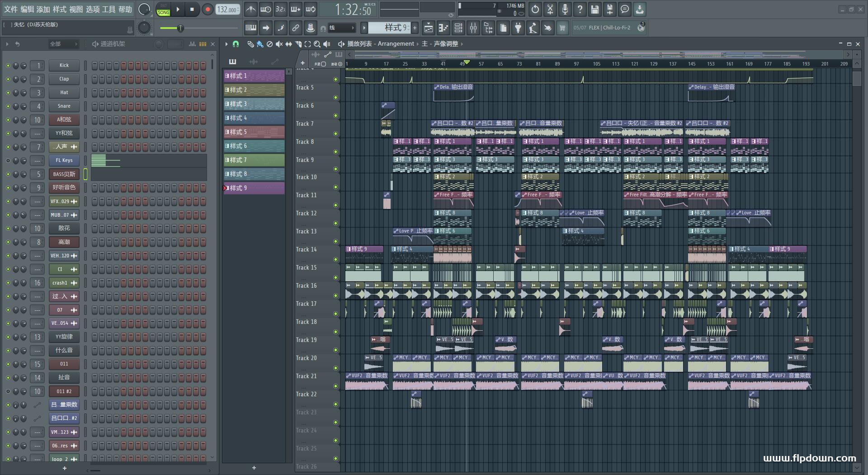
Task: Open the mixer view icon
Action: 473,28
